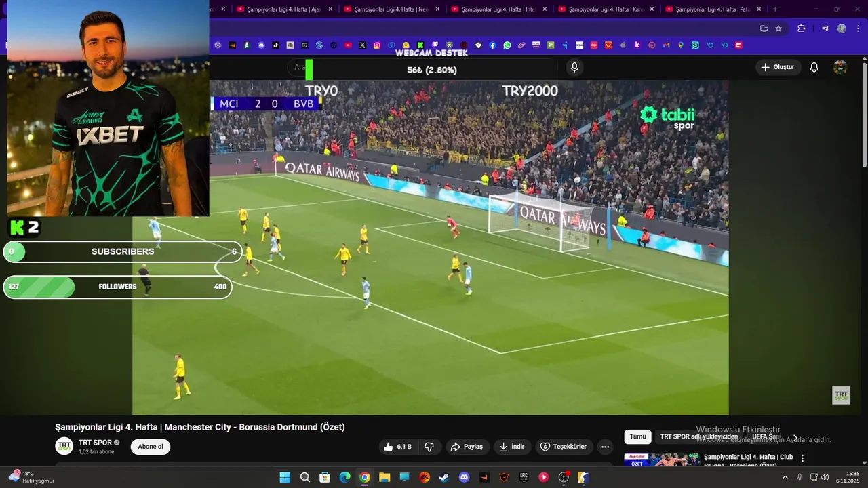Bookmark this page with the star icon
Image resolution: width=868 pixels, height=488 pixels.
(x=778, y=28)
